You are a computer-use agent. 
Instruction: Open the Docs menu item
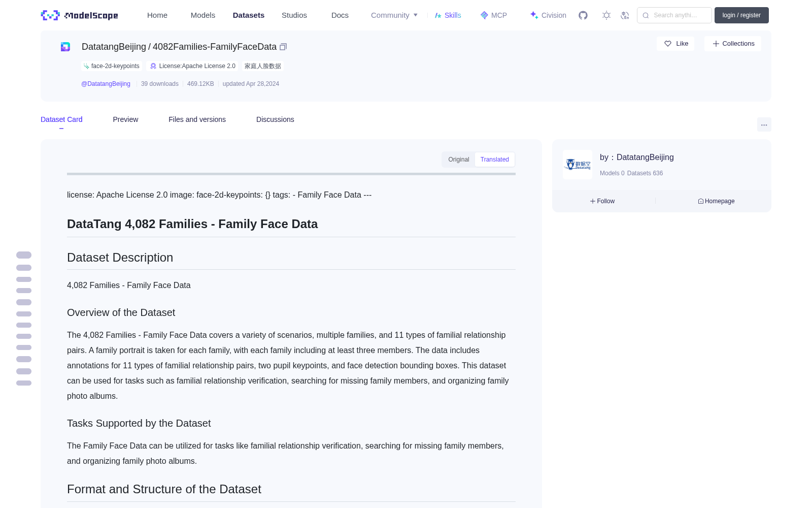coord(340,15)
